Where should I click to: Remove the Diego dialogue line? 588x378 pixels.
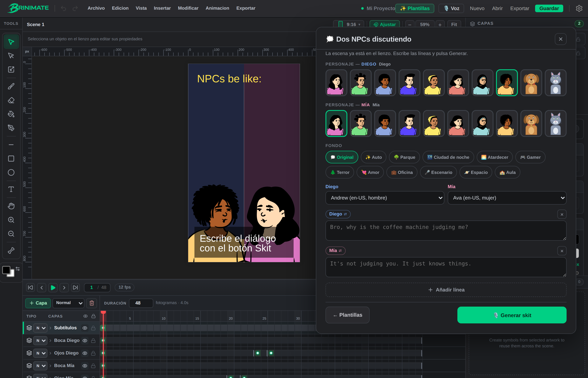click(562, 214)
